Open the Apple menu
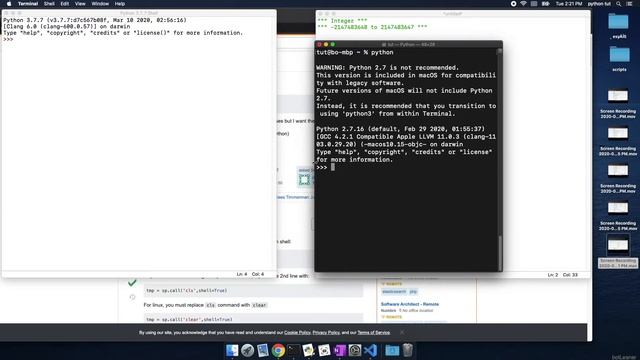This screenshot has width=640, height=360. point(9,4)
